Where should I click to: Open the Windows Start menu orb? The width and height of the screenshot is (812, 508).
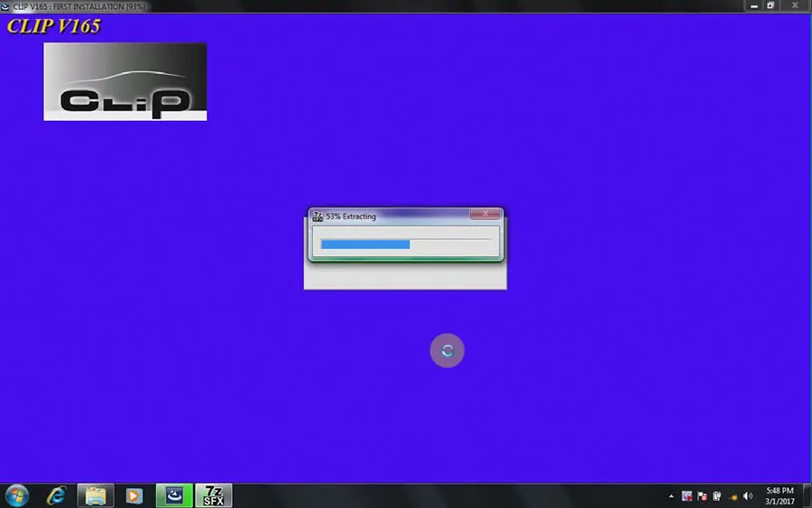point(16,495)
